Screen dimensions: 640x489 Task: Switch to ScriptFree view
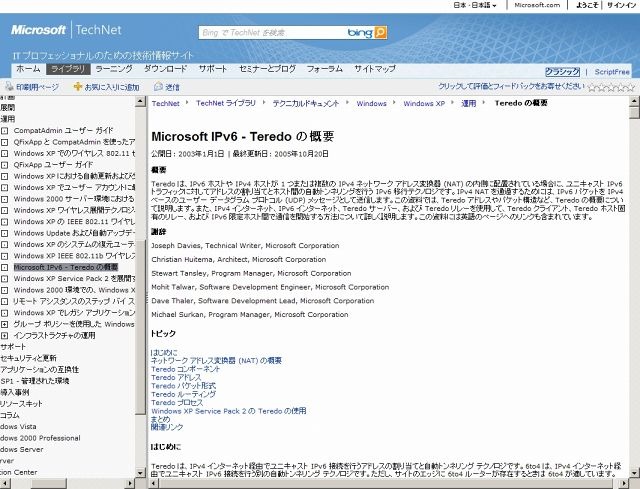pyautogui.click(x=612, y=72)
